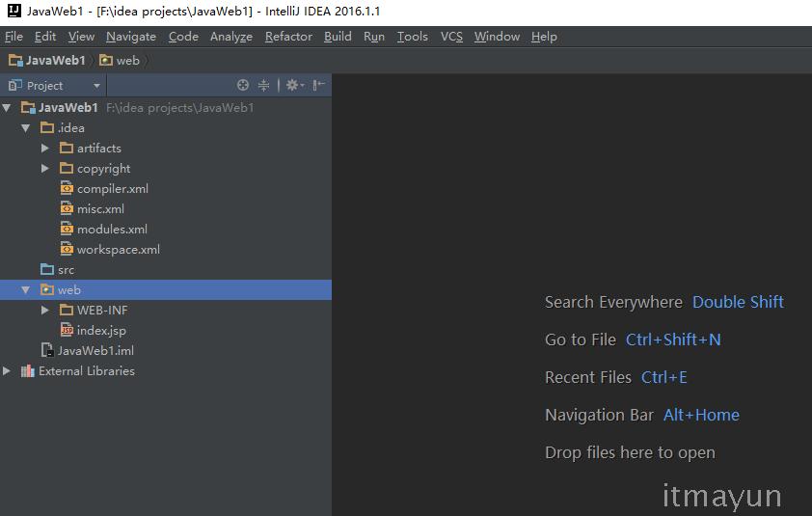
Task: Click the JavaWeb1 root module icon in tree
Action: (28, 107)
